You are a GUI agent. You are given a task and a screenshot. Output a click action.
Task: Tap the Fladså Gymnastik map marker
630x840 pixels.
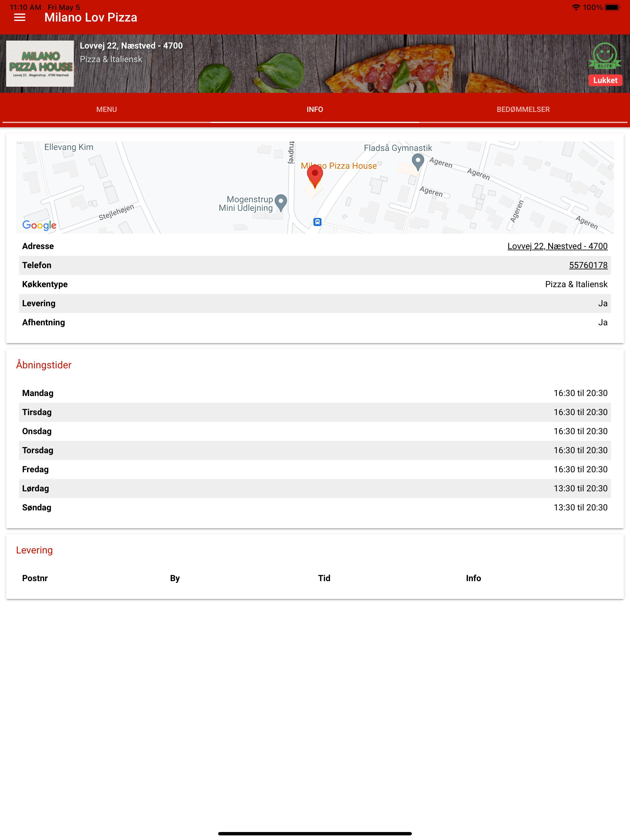click(x=418, y=162)
